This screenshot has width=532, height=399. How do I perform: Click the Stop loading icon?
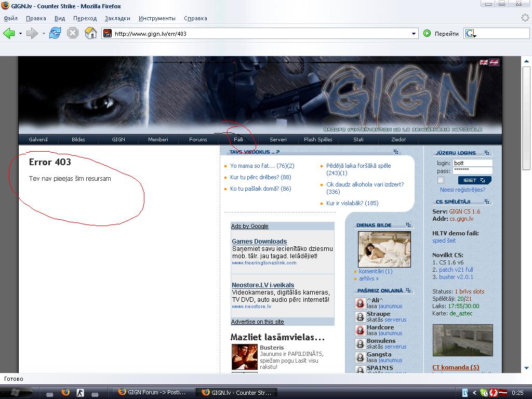(x=73, y=33)
